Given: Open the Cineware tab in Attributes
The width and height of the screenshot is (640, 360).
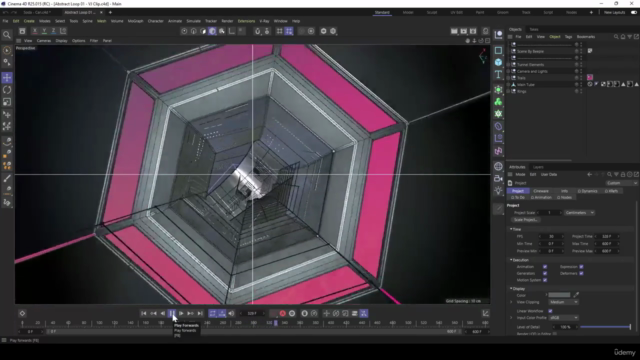Looking at the screenshot, I should [x=541, y=191].
